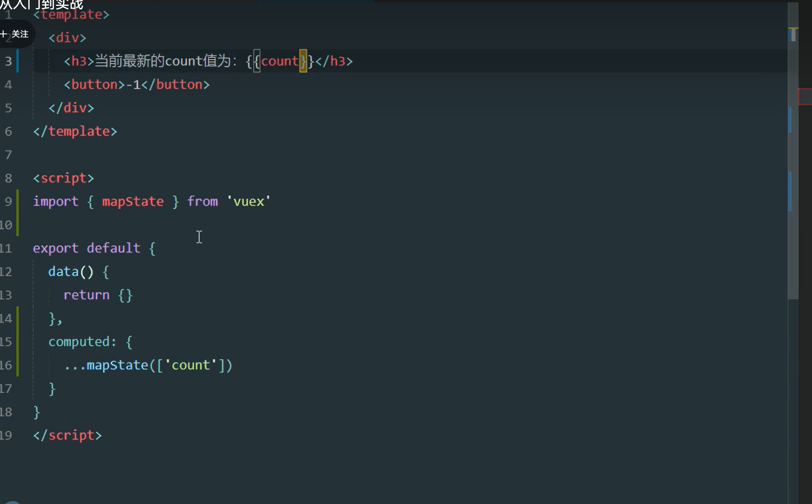
Task: Click the 'count' string on line 16
Action: tap(191, 365)
